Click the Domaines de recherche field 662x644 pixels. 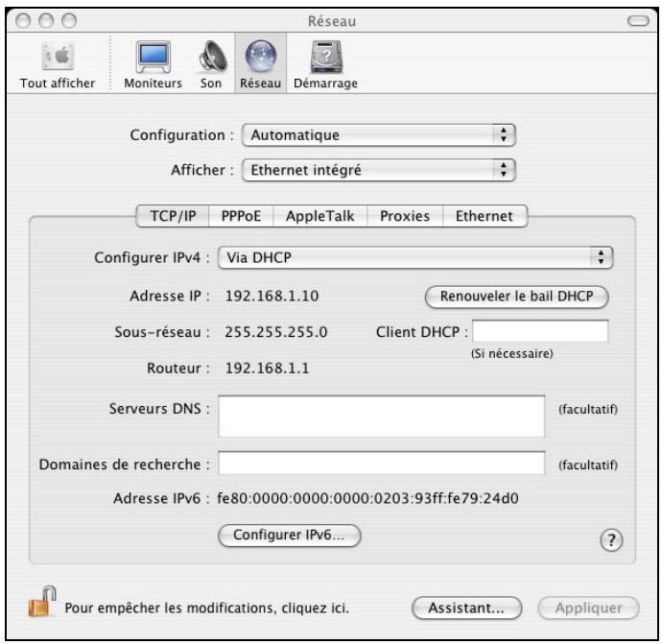click(x=381, y=463)
